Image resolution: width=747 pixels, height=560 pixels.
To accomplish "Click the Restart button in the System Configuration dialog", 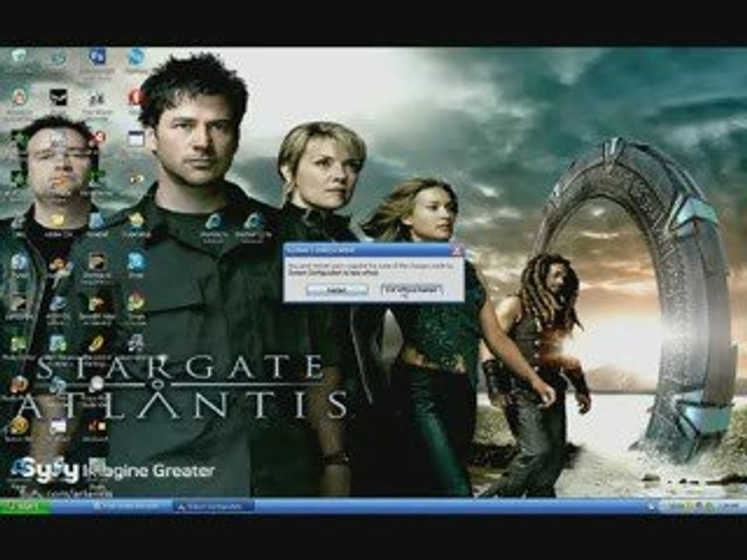I will [x=337, y=289].
